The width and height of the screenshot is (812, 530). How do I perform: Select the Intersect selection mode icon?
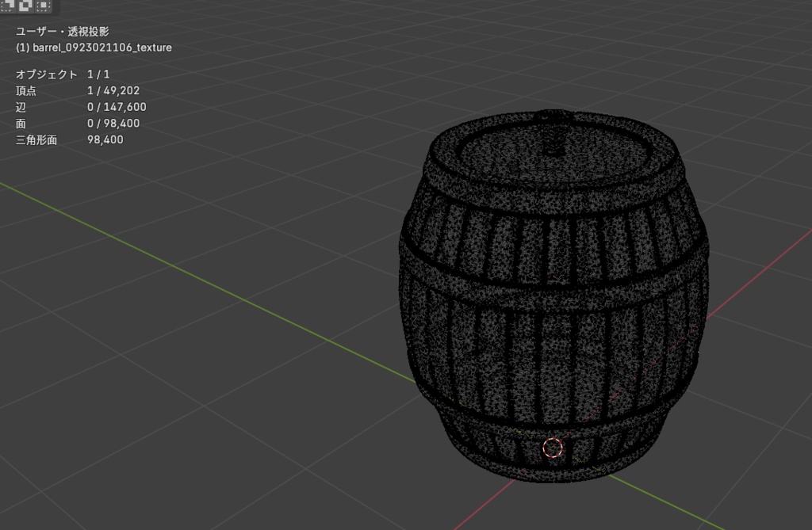pos(44,6)
